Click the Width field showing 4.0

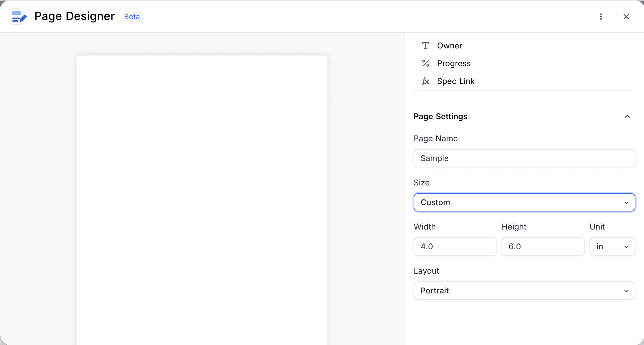point(455,246)
